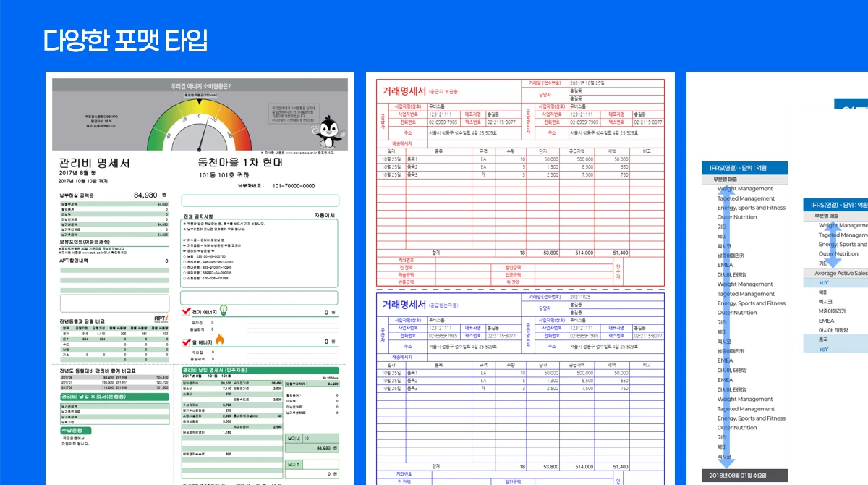Click the 계좌번호 cell in the red statement
Screen dimensions: 868x485
tap(407, 259)
